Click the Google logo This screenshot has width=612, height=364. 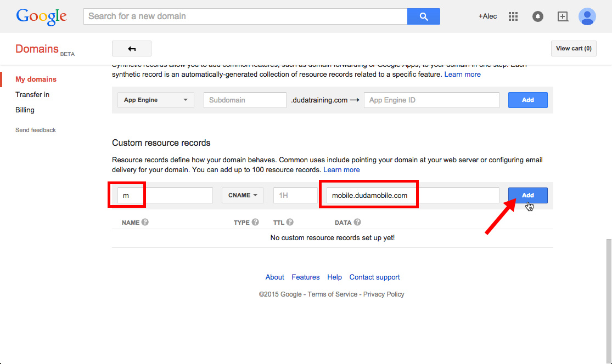[x=41, y=17]
